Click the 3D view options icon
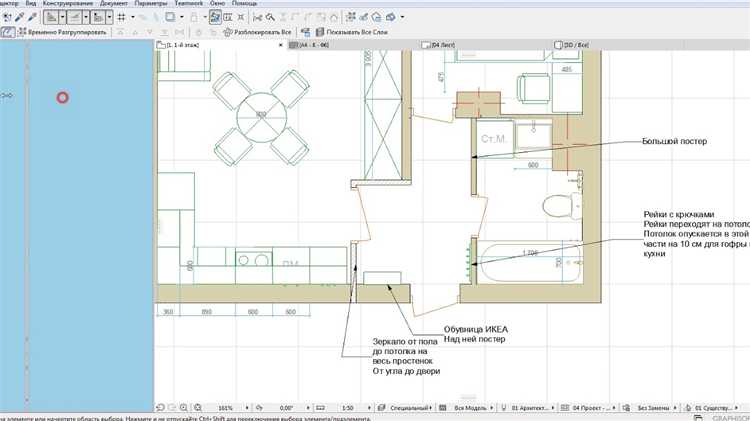Viewport: 750px width, 421px height. 391,17
